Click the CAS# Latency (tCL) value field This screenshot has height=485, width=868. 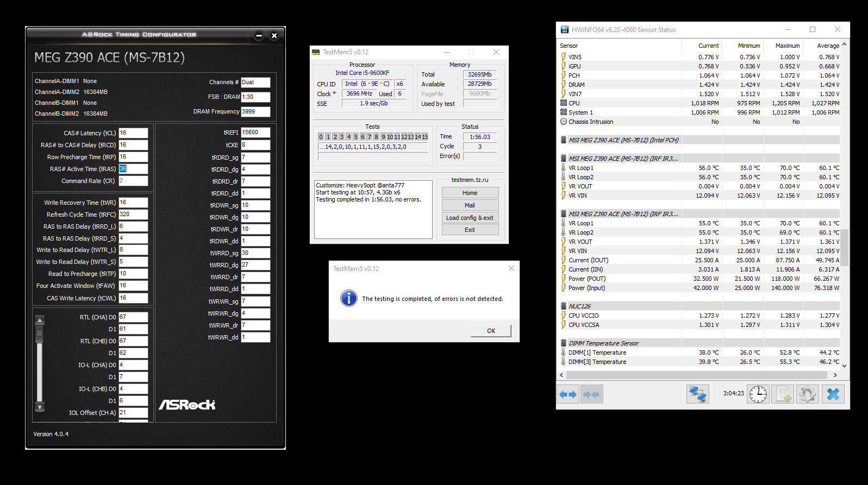[133, 133]
